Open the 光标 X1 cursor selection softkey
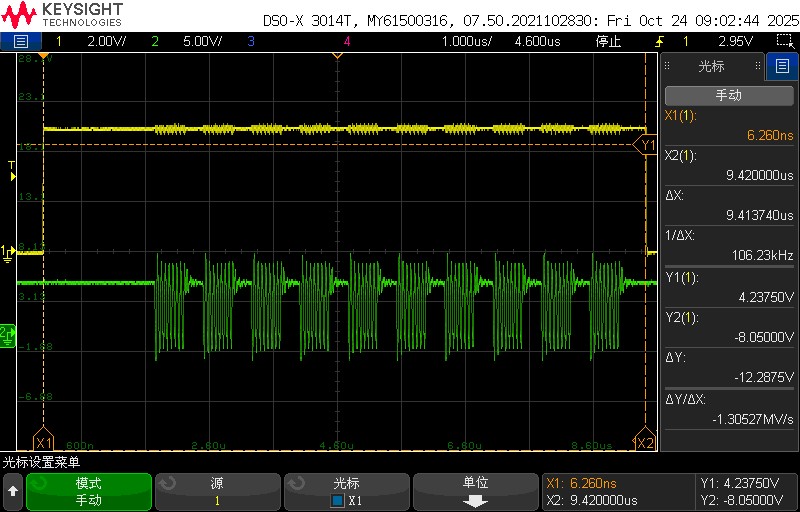The height and width of the screenshot is (512, 800). 346,491
